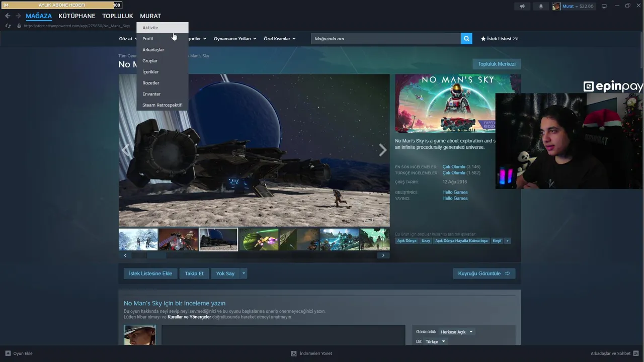The height and width of the screenshot is (362, 644).
Task: Open the MURAT tab
Action: click(150, 16)
